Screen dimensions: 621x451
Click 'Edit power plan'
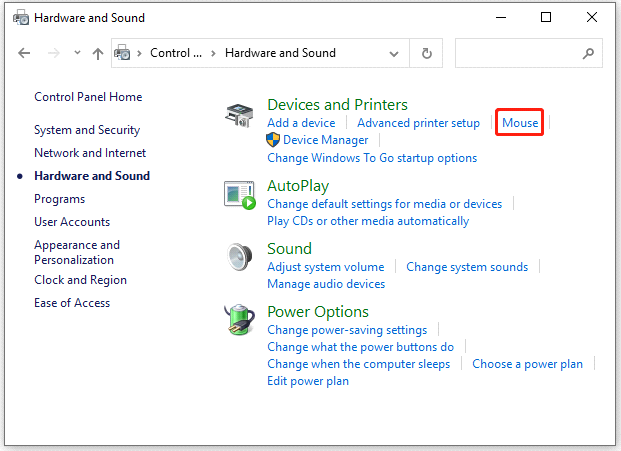click(x=308, y=381)
